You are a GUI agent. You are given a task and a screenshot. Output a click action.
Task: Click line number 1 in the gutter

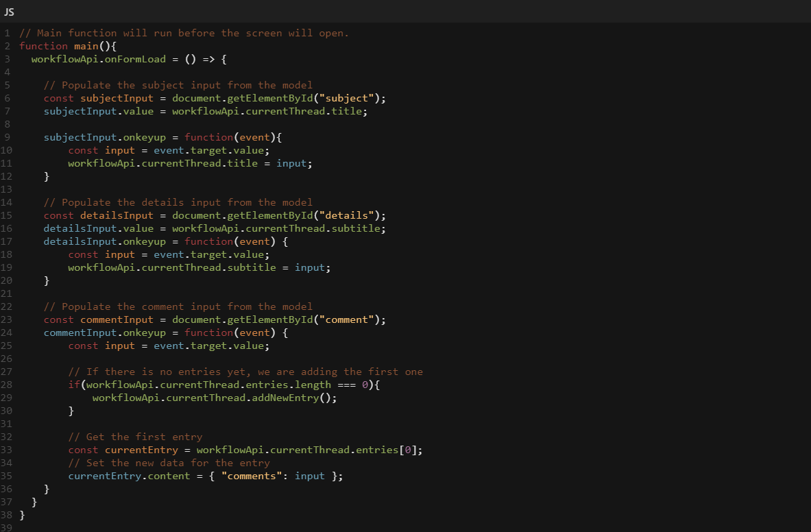(6, 33)
